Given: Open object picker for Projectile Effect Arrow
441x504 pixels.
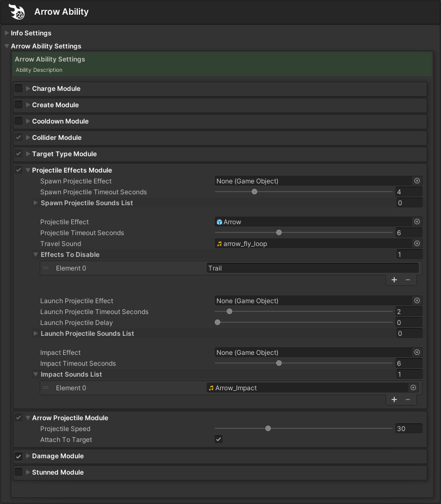Looking at the screenshot, I should pos(417,222).
